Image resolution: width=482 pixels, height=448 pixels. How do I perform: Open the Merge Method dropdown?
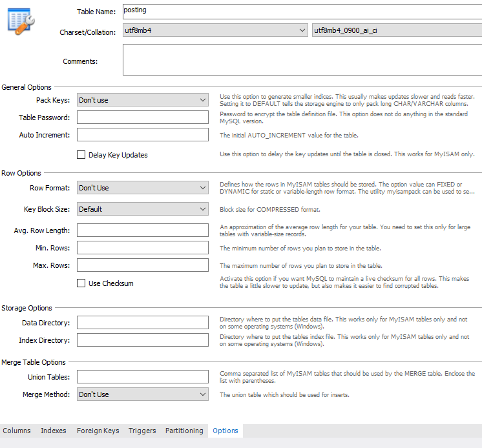pyautogui.click(x=143, y=394)
